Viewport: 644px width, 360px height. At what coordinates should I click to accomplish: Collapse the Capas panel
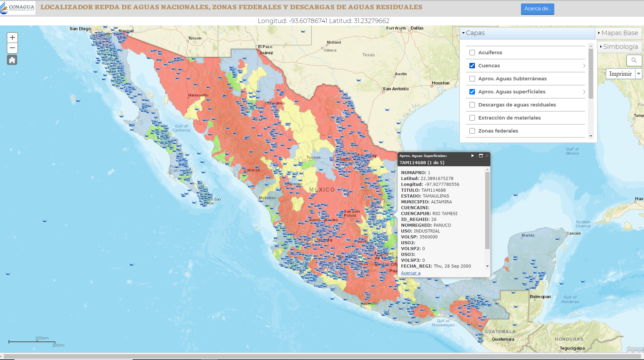(527, 33)
